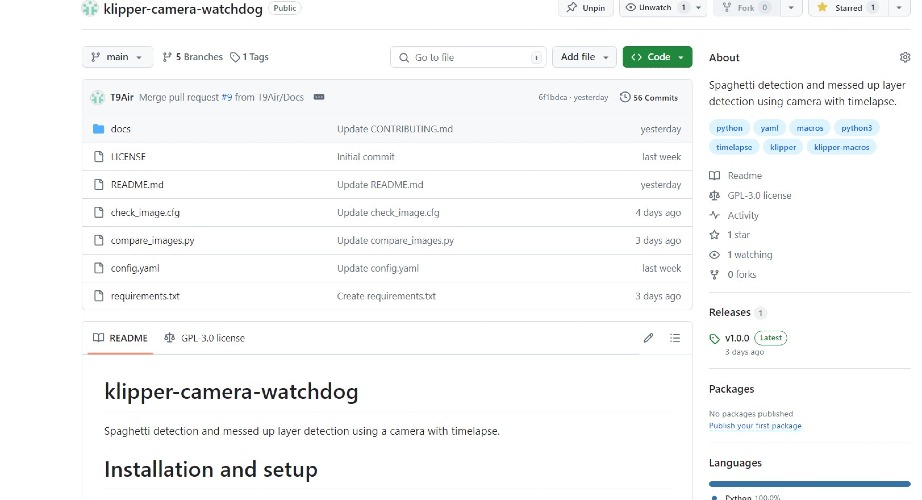Viewport: 922px width, 500px height.
Task: Open the Add file dropdown
Action: pos(584,57)
